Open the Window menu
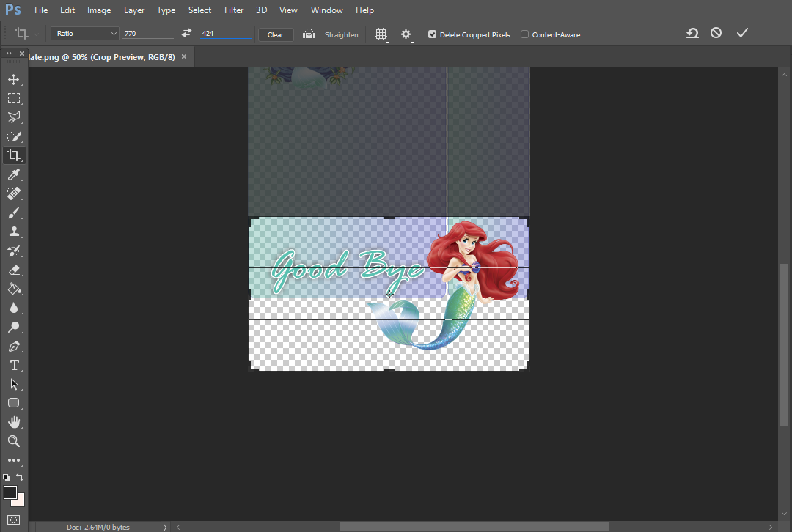The width and height of the screenshot is (792, 532). 327,10
